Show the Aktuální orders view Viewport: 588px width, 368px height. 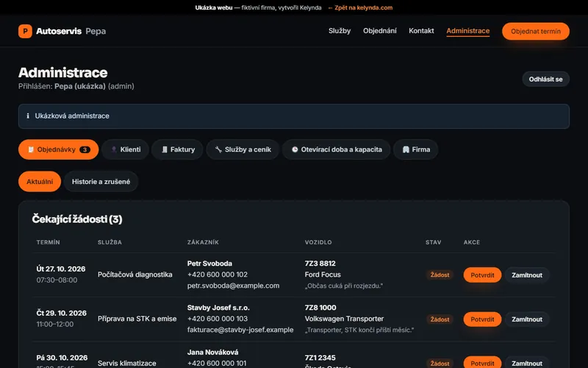pos(40,182)
